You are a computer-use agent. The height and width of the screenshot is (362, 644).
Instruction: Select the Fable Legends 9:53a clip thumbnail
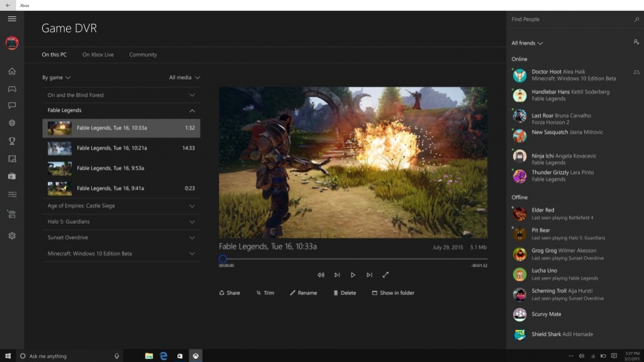pos(59,168)
